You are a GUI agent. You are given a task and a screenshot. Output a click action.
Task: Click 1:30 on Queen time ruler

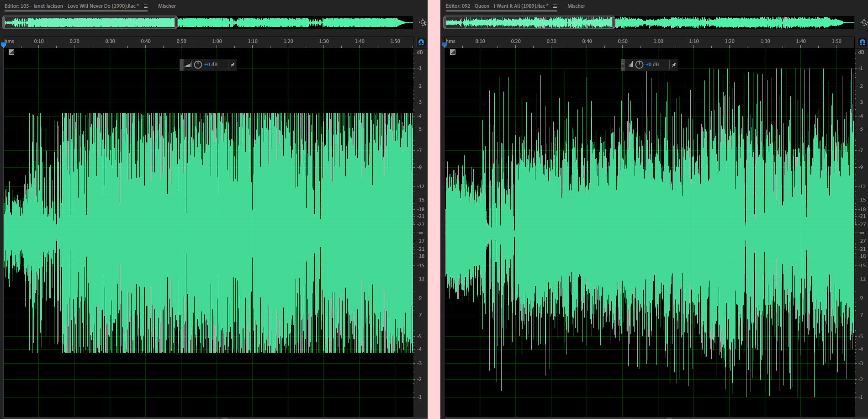(x=765, y=42)
